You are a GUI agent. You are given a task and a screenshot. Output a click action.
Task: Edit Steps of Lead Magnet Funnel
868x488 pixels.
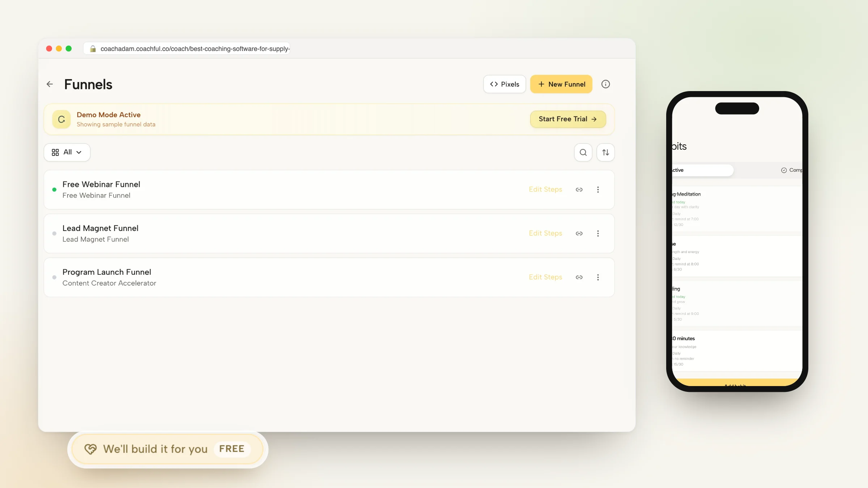[x=545, y=233]
